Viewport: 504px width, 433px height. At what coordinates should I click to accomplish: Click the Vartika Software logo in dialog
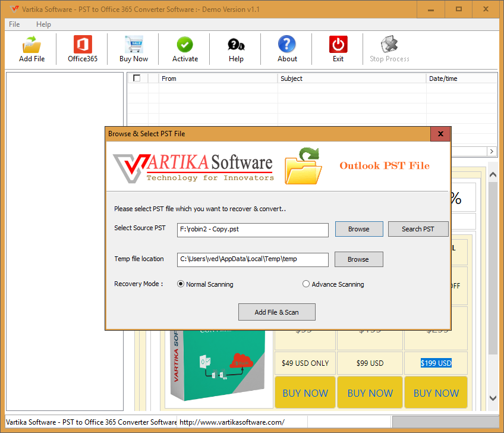(x=193, y=168)
